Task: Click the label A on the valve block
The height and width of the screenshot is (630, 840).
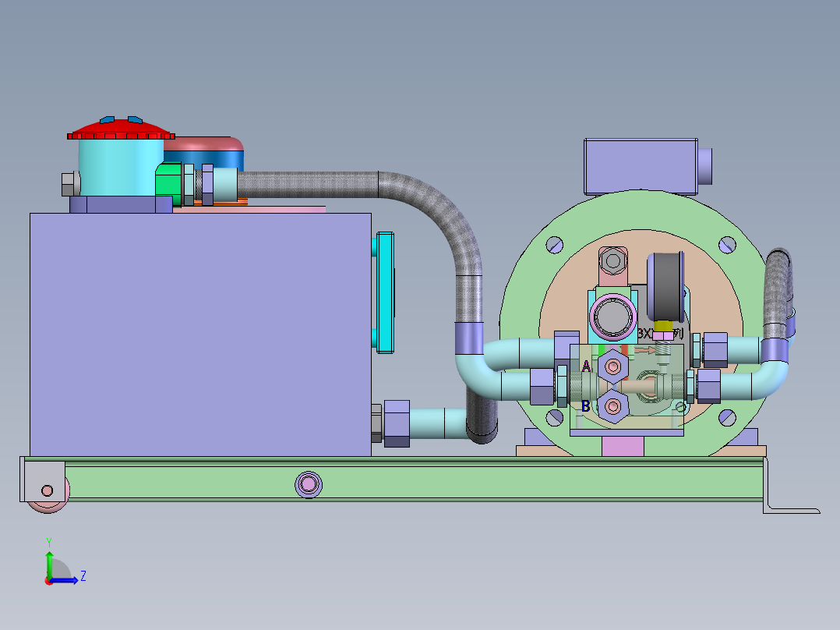Action: click(585, 366)
